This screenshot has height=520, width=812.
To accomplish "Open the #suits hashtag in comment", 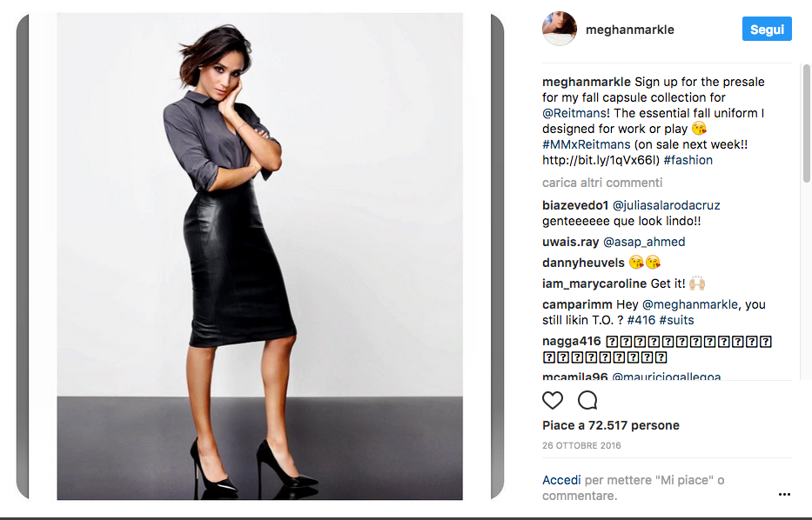I will (676, 320).
